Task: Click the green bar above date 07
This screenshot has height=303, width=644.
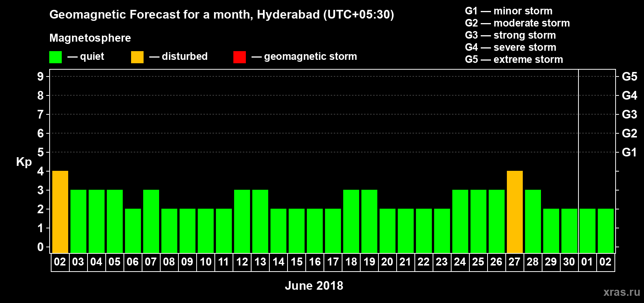Action: tap(151, 221)
